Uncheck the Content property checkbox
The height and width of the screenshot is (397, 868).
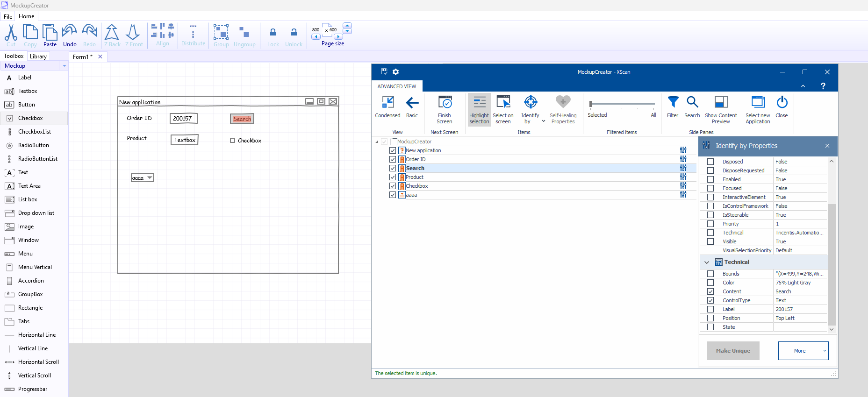coord(710,291)
